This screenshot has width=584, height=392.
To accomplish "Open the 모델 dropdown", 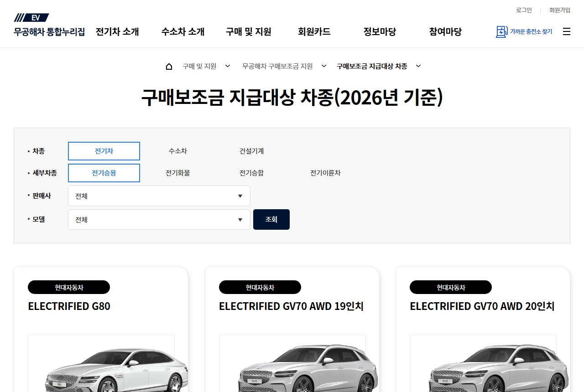I will 159,220.
